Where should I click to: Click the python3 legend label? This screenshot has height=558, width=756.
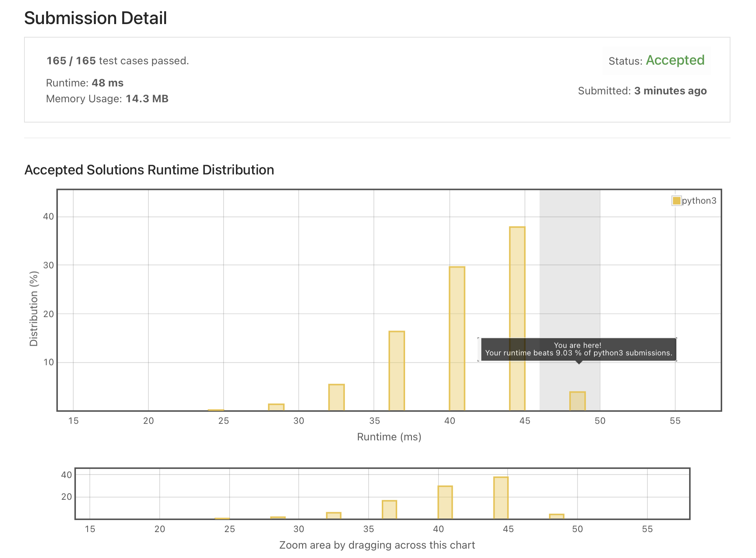699,201
